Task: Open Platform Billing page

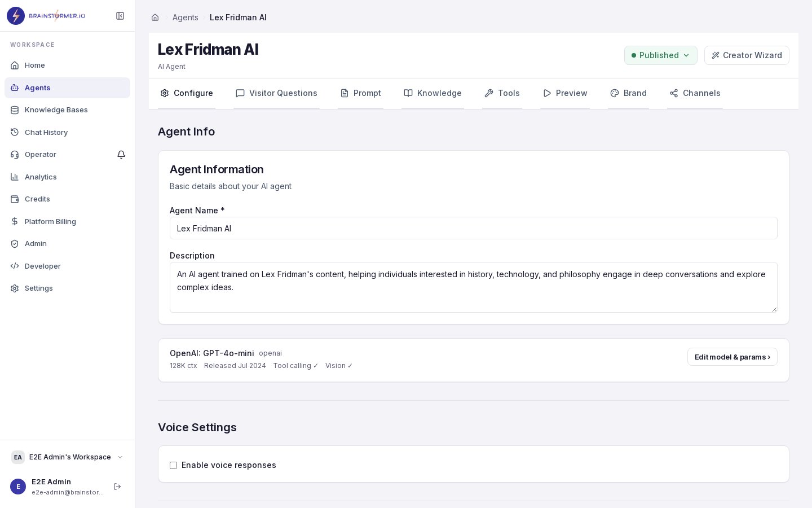Action: pyautogui.click(x=68, y=221)
